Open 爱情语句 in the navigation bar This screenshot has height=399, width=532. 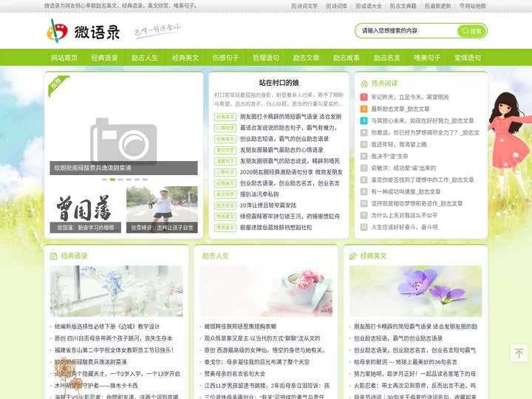click(468, 58)
